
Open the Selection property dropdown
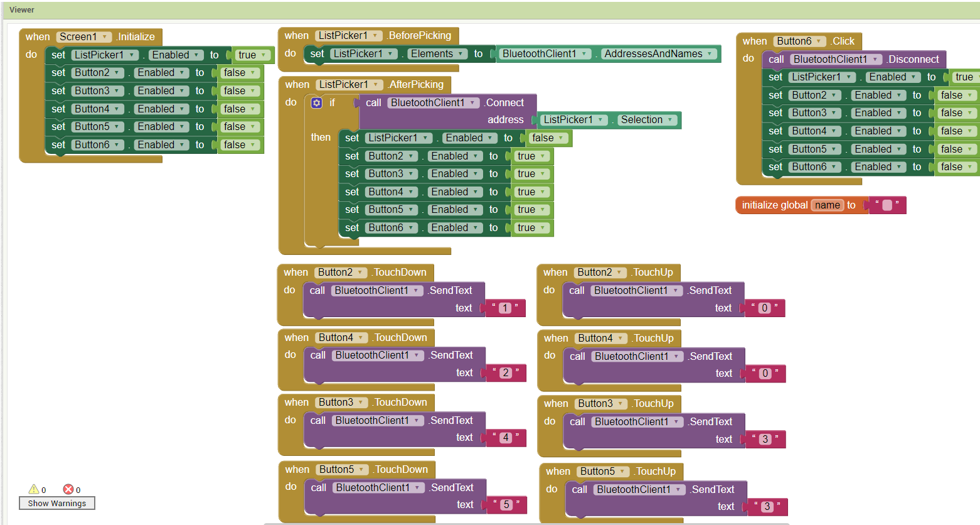pyautogui.click(x=647, y=119)
